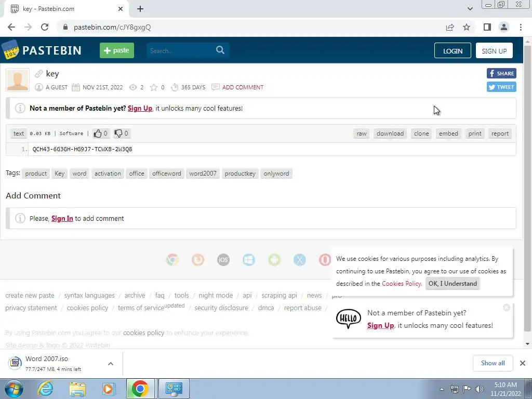Expand Word 2007.iso download options arrow
Image resolution: width=532 pixels, height=399 pixels.
(111, 364)
